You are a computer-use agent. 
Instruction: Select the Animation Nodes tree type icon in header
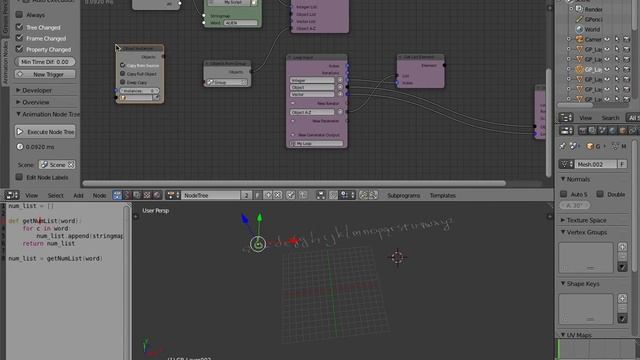pos(117,196)
